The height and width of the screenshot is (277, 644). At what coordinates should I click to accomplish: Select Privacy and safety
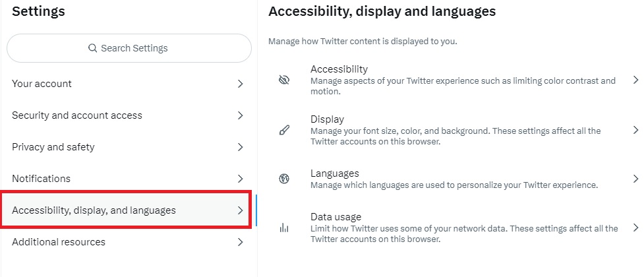129,147
